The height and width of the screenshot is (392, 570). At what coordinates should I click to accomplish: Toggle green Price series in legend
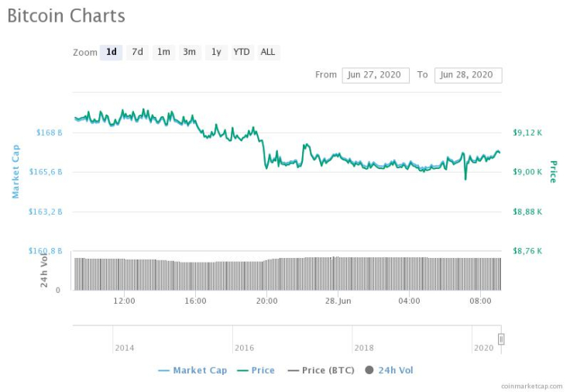pyautogui.click(x=256, y=370)
